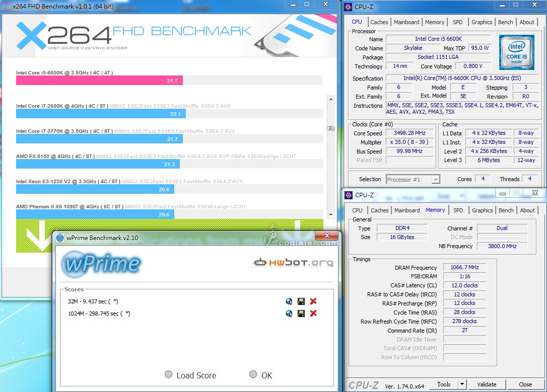Click the hwbot.org logo in wPrime

point(293,262)
